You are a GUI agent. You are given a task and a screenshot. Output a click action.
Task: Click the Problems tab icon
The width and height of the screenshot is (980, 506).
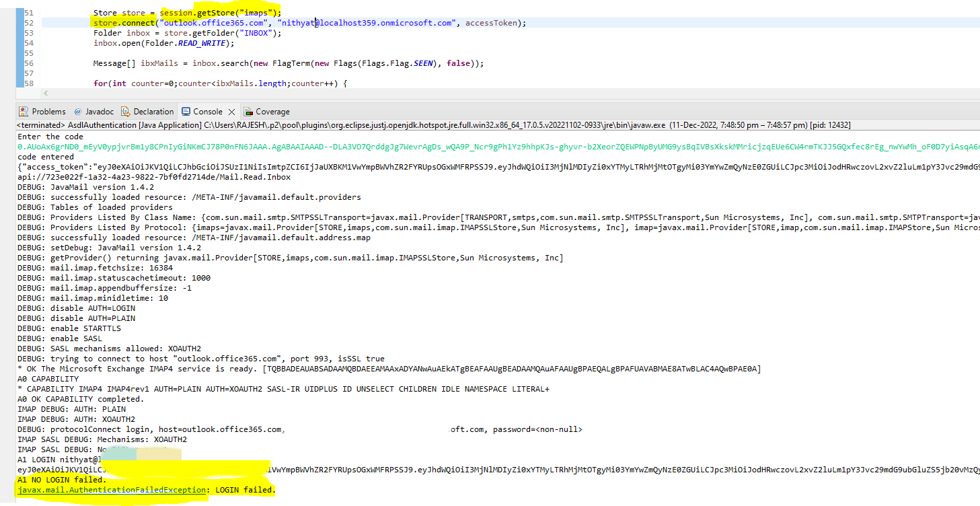24,112
